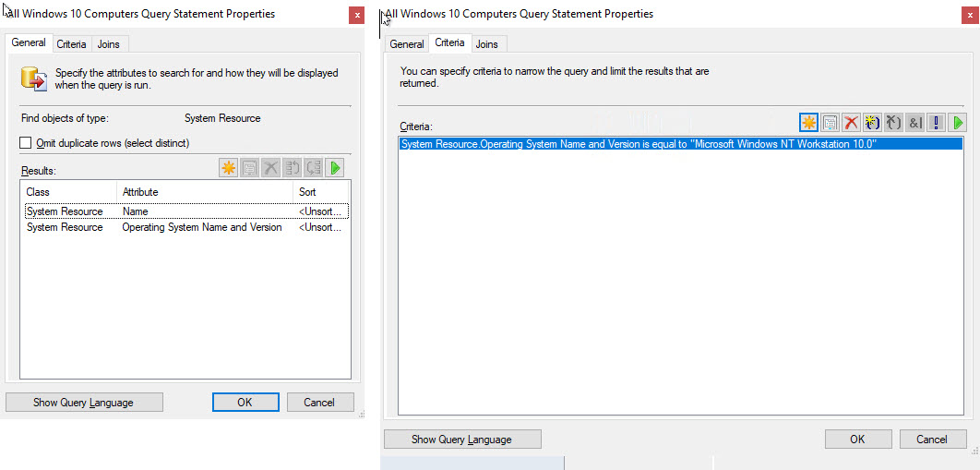Click OK in the dialog with Results list
The height and width of the screenshot is (470, 980).
tap(245, 403)
